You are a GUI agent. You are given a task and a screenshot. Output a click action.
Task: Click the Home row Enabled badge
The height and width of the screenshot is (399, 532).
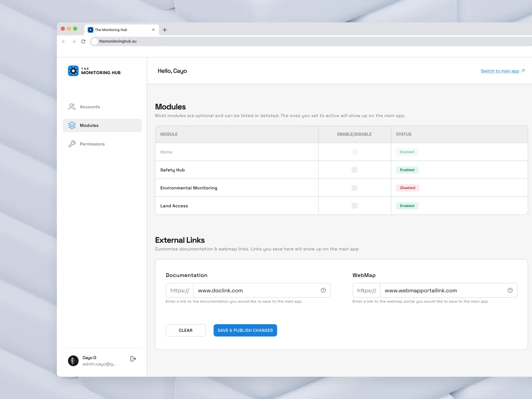coord(407,152)
